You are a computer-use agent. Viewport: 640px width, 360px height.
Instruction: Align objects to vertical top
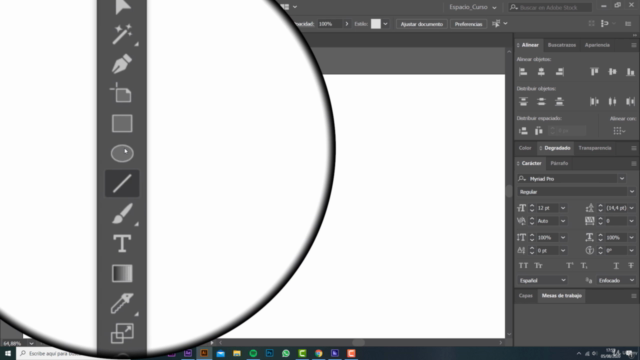(x=594, y=72)
